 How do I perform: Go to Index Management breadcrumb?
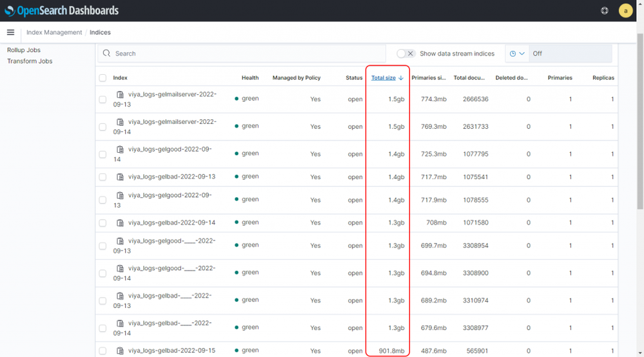[x=54, y=32]
